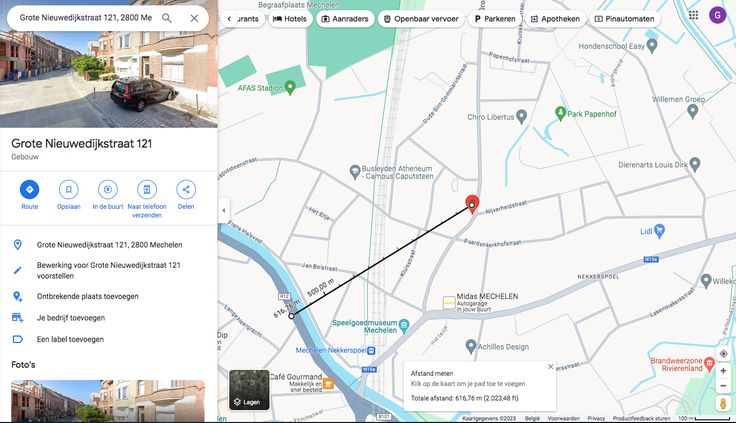Image resolution: width=736 pixels, height=423 pixels.
Task: Click the search magnifier icon
Action: coord(167,18)
